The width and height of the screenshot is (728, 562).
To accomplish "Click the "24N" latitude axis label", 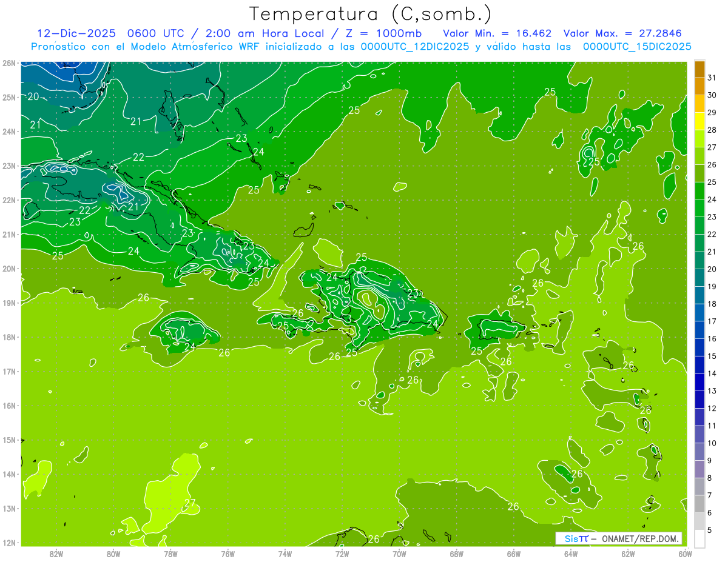I will click(9, 132).
